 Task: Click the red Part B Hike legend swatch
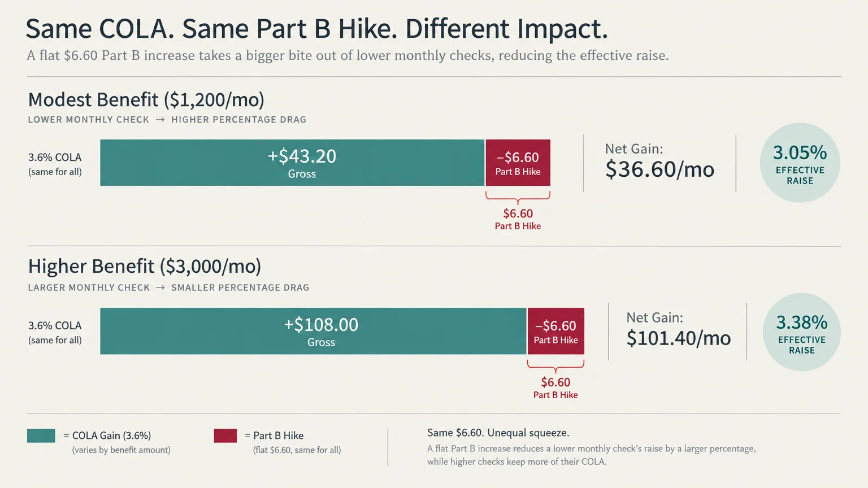[x=225, y=435]
